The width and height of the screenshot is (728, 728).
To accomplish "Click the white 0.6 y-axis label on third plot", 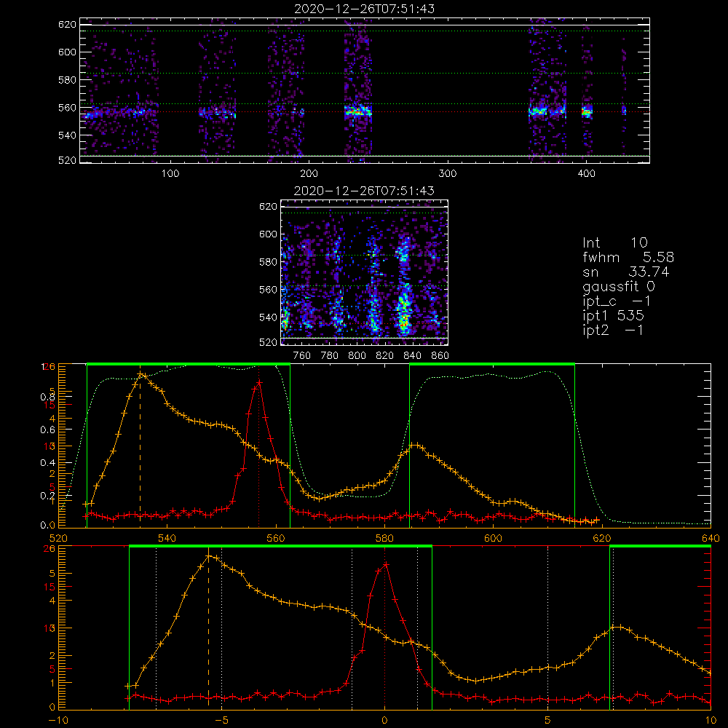I will pyautogui.click(x=47, y=430).
